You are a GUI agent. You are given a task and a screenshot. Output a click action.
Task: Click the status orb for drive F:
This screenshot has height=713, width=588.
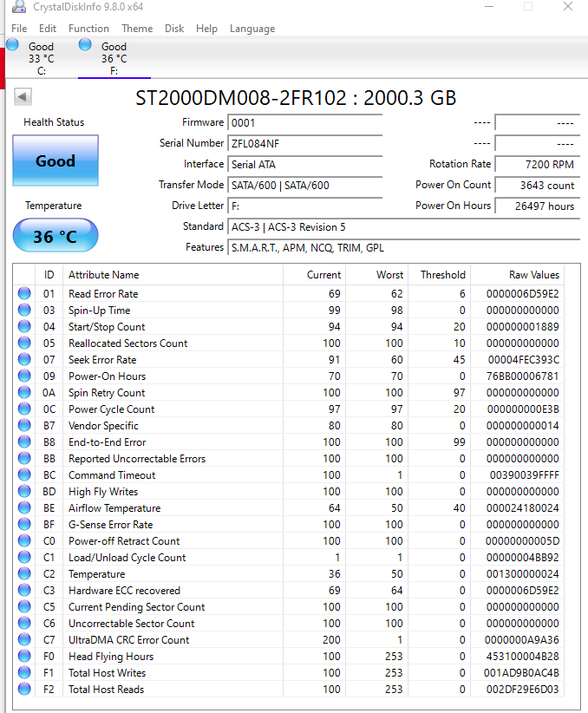85,45
